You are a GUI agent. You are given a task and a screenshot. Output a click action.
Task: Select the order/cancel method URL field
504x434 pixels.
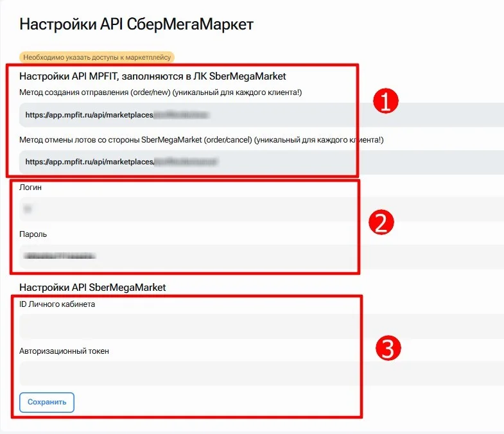click(262, 162)
